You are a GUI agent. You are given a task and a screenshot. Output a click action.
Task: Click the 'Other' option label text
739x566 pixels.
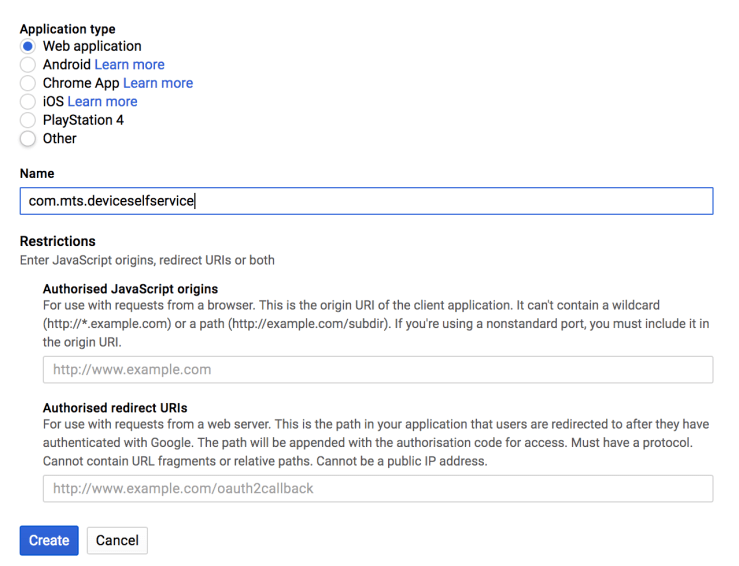click(60, 139)
